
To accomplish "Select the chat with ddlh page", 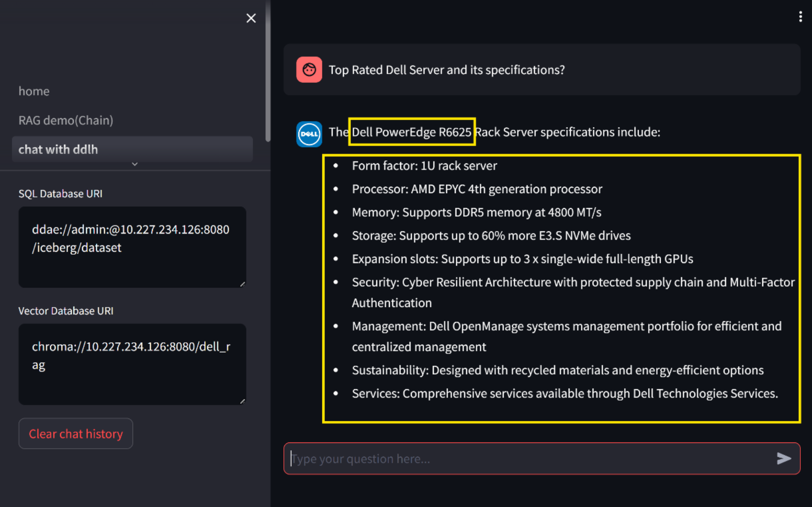I will 132,149.
